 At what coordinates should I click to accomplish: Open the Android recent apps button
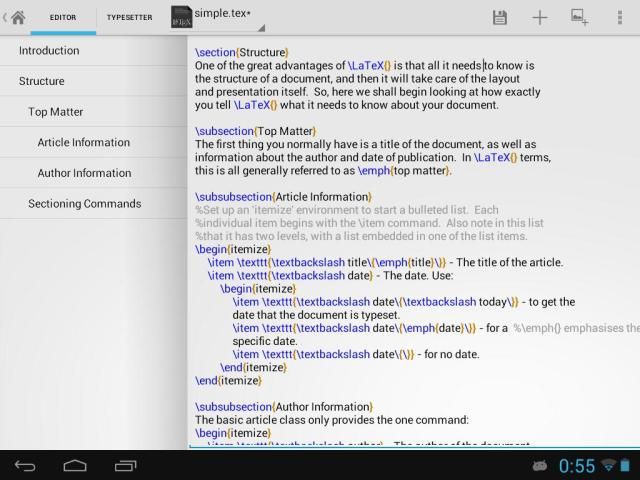126,465
